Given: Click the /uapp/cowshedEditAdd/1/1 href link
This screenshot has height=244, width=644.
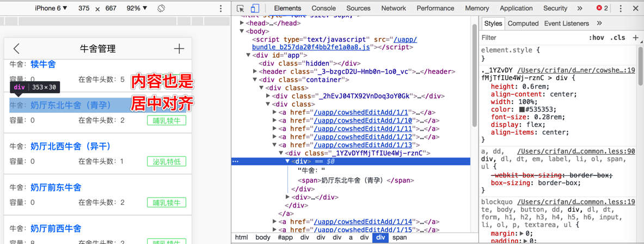Looking at the screenshot, I should 360,112.
